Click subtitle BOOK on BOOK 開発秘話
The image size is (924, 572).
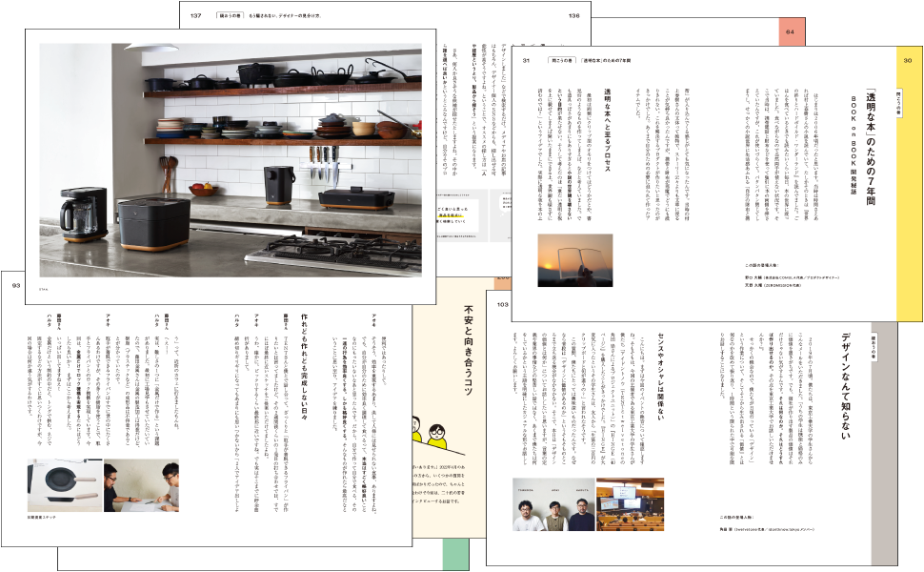click(x=853, y=145)
